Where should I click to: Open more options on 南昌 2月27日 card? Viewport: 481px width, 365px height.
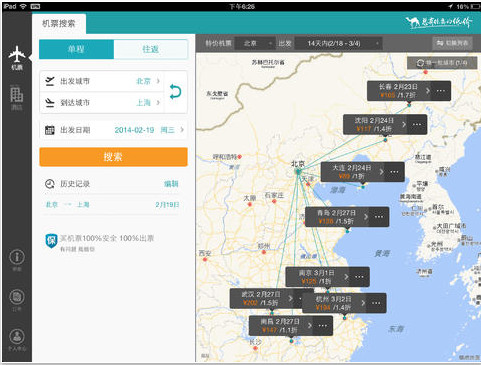point(323,325)
